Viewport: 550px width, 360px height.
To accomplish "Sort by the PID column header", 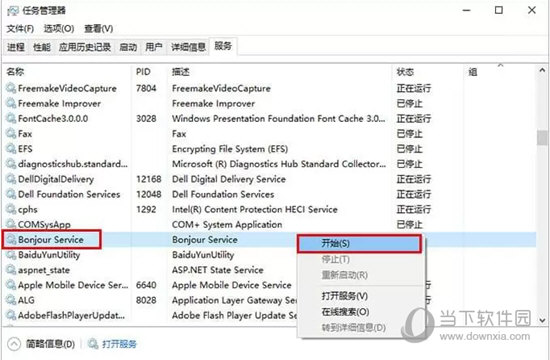I will point(143,72).
